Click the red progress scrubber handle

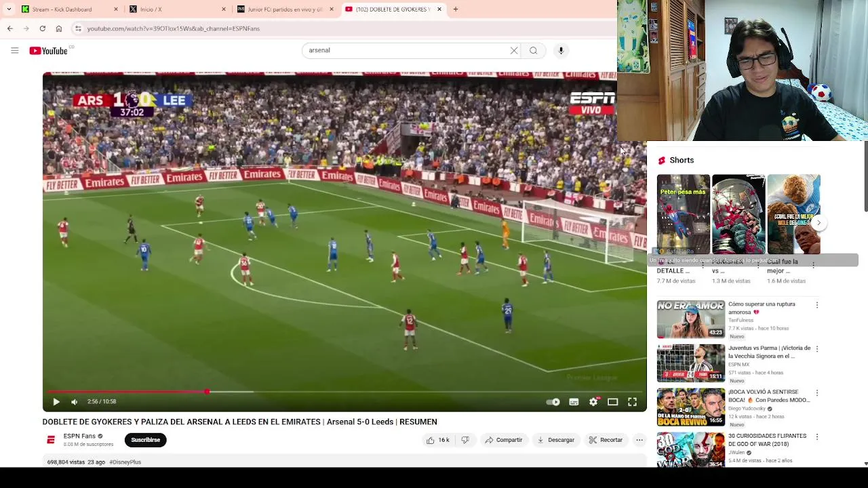(x=207, y=392)
